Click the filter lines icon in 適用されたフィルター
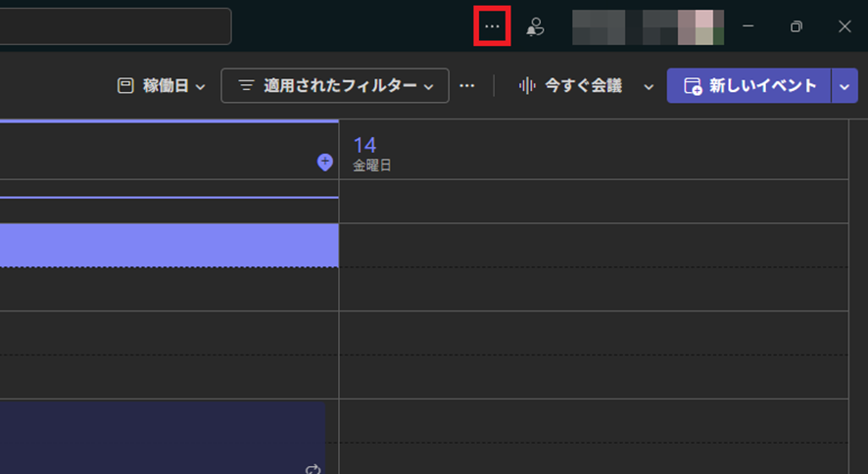 point(246,86)
